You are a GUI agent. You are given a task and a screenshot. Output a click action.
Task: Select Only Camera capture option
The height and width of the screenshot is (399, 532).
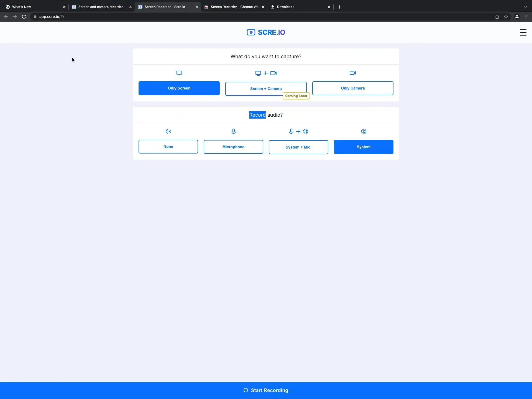pyautogui.click(x=352, y=88)
